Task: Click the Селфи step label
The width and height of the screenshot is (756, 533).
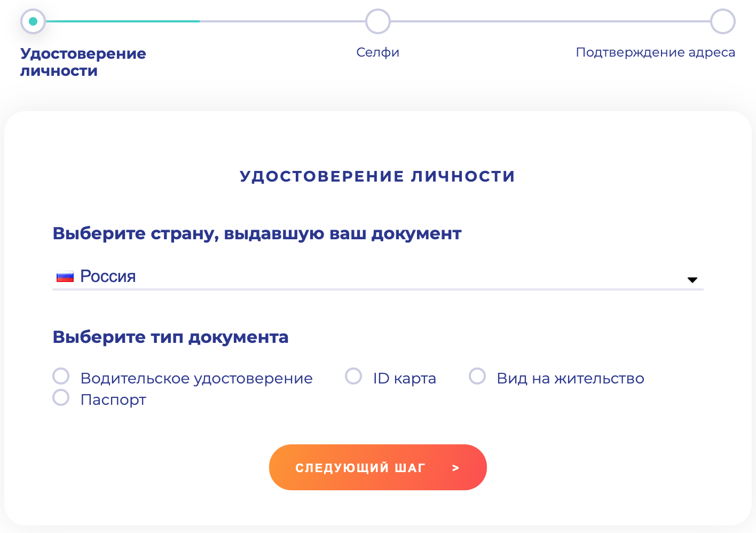Action: pos(377,52)
